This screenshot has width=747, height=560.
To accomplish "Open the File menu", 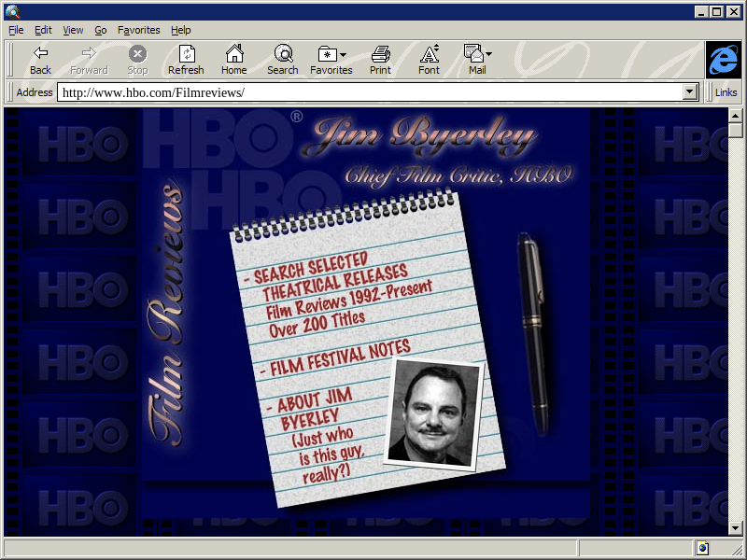I will click(16, 30).
